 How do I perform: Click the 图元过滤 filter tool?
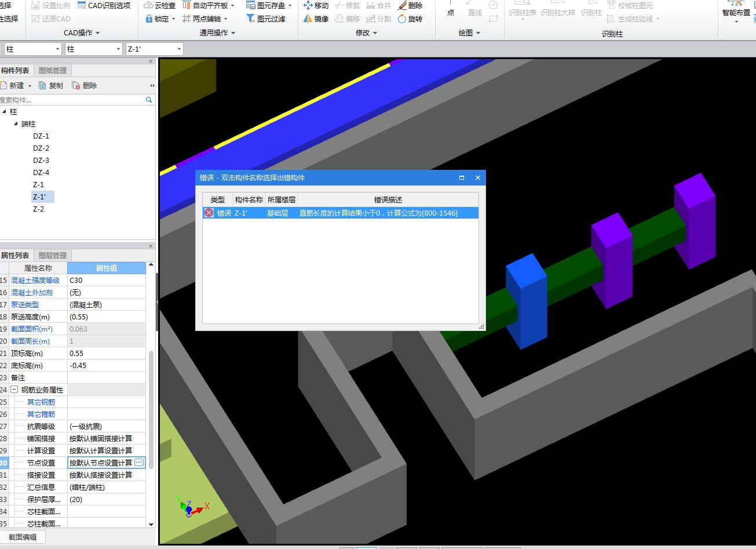(x=266, y=19)
